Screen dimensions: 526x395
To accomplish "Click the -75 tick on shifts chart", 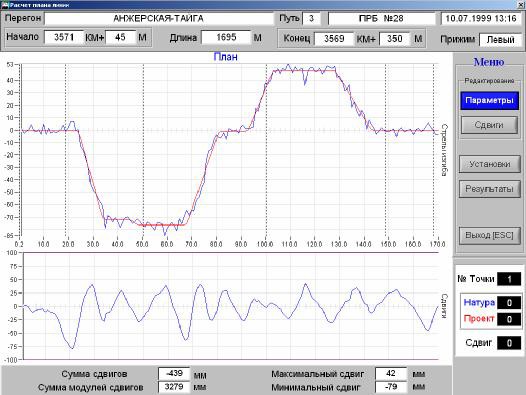I will [12, 347].
